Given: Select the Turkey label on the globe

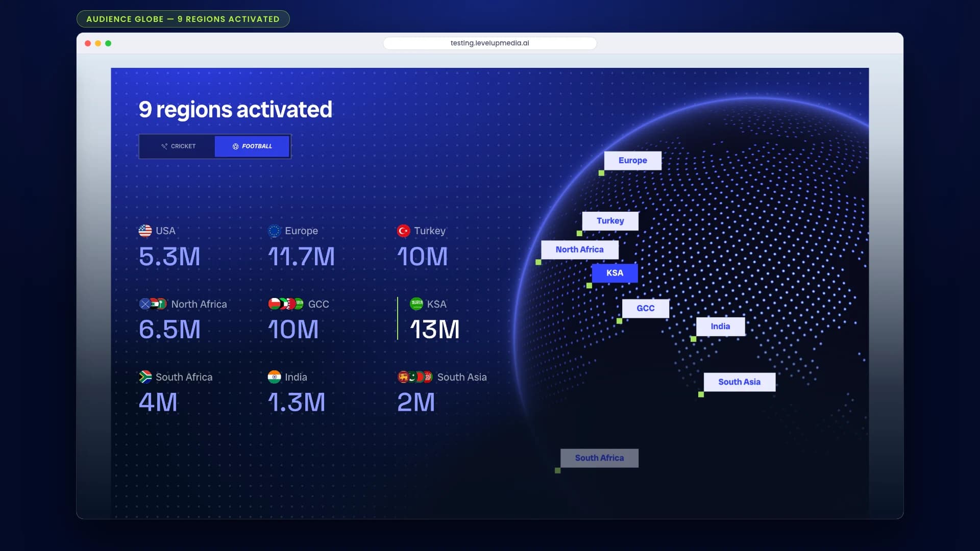Looking at the screenshot, I should 610,221.
